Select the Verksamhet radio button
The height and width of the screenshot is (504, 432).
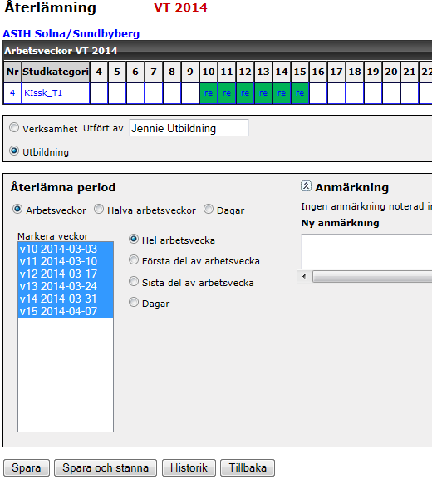(x=14, y=127)
